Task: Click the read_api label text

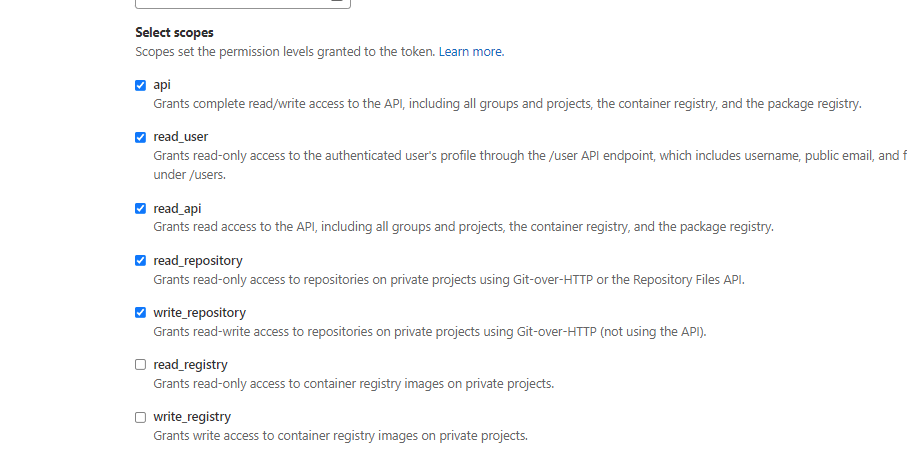Action: point(177,209)
